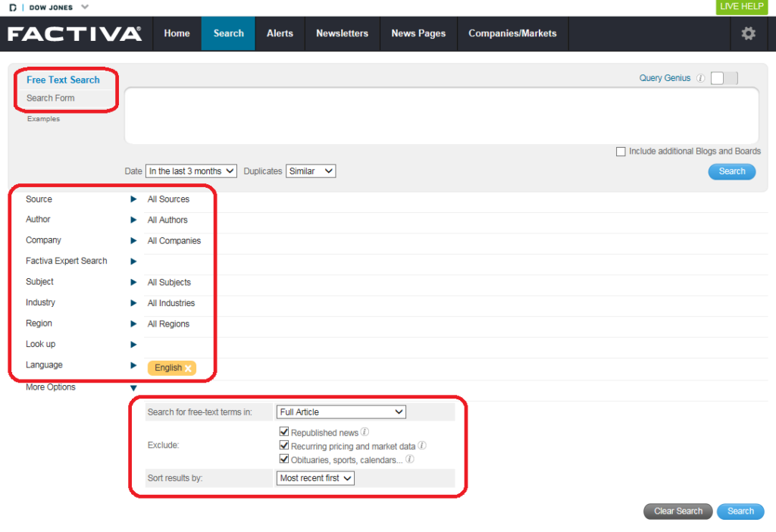Screen dimensions: 776x532
Task: Enable Include additional Blogs and Boards
Action: (621, 152)
